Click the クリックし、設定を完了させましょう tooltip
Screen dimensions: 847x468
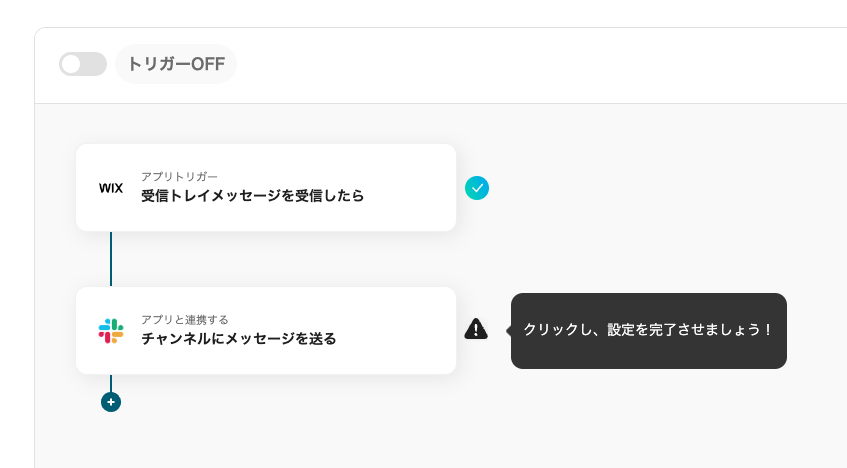[649, 330]
